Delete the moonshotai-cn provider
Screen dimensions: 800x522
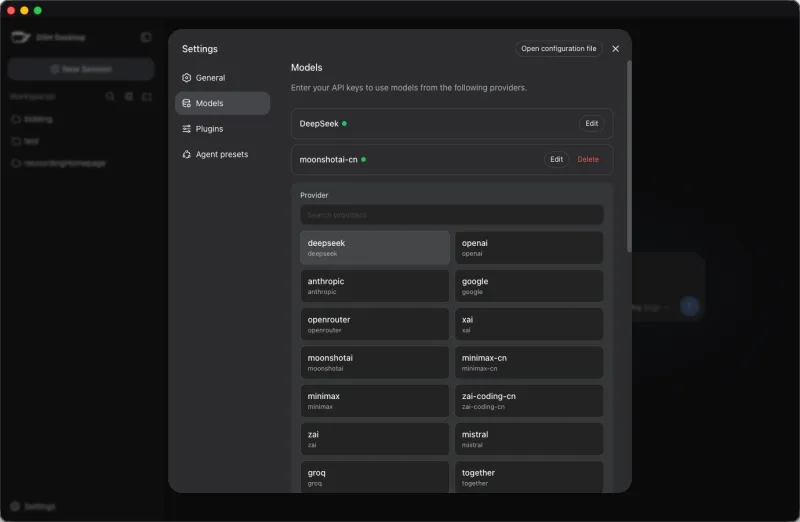point(588,159)
